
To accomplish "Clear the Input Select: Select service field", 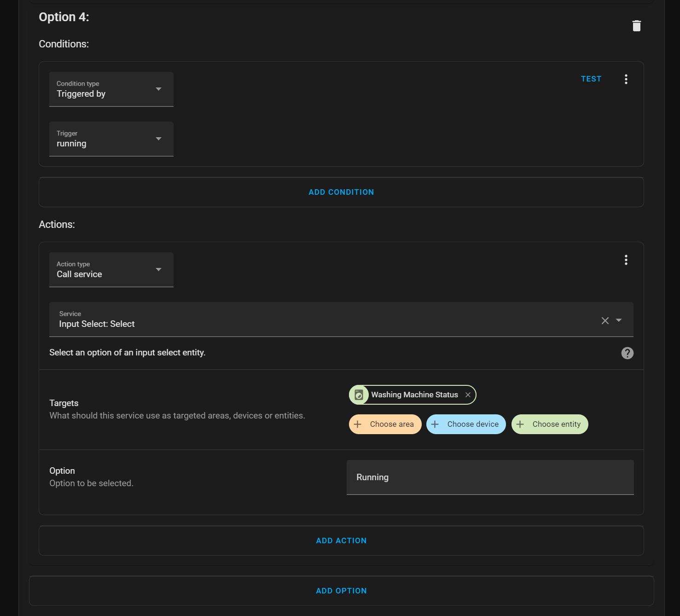I will point(605,320).
